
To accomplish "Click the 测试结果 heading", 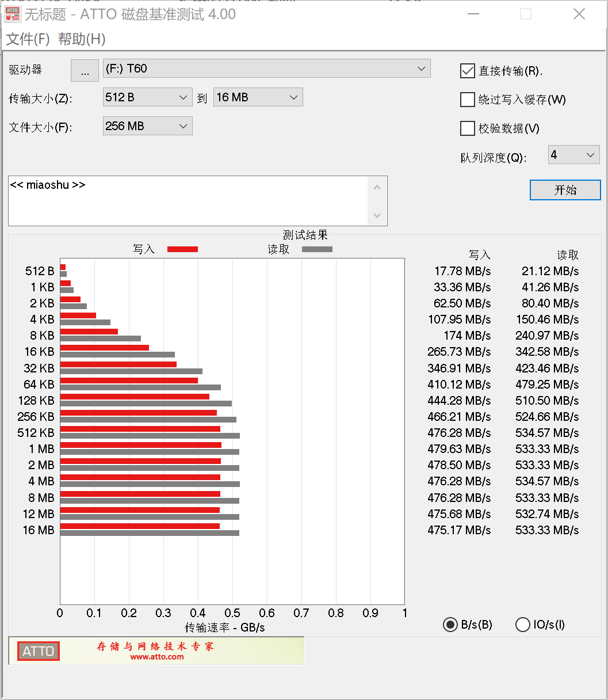I will pyautogui.click(x=305, y=235).
